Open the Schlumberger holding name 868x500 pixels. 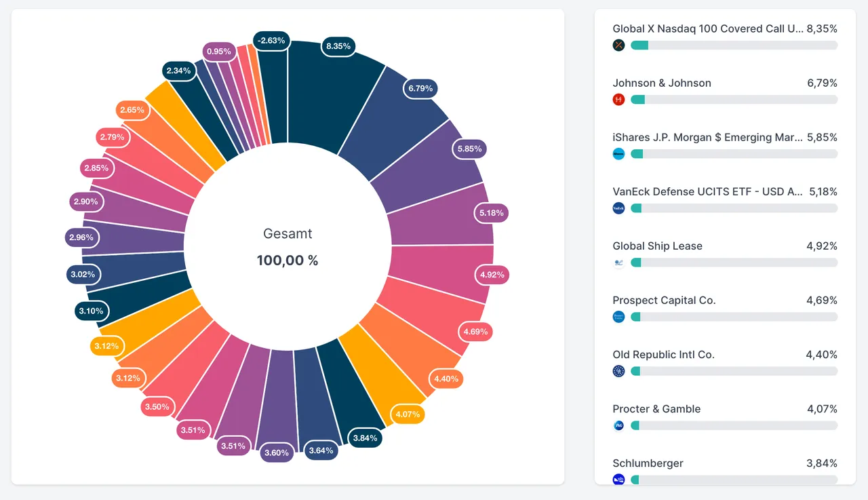648,463
